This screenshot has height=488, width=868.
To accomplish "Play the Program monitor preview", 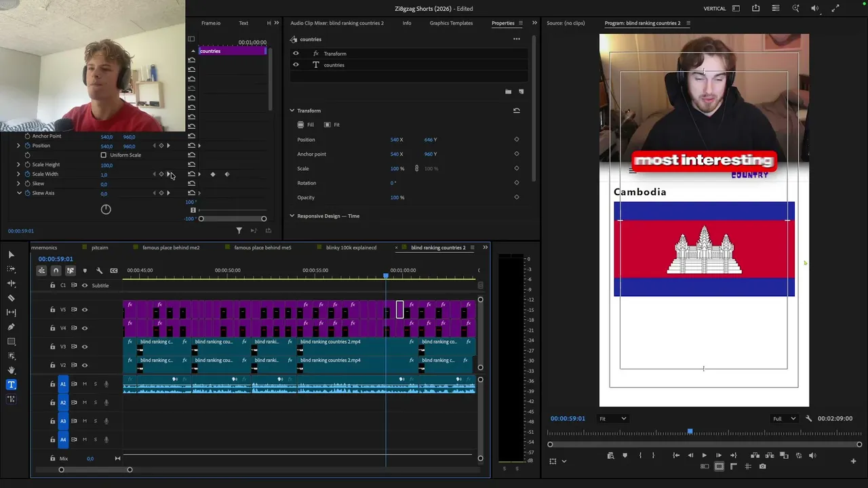I will pyautogui.click(x=704, y=455).
